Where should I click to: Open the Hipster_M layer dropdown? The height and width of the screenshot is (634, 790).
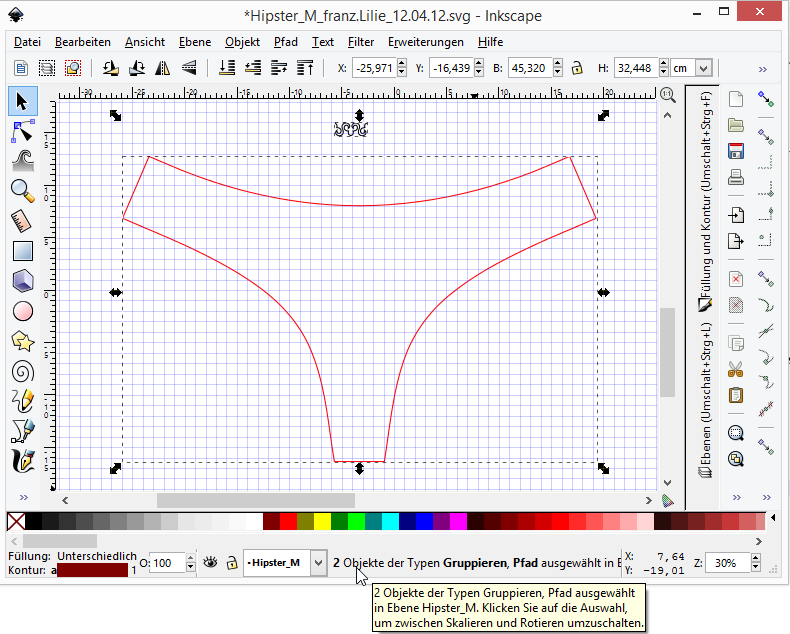click(x=318, y=563)
